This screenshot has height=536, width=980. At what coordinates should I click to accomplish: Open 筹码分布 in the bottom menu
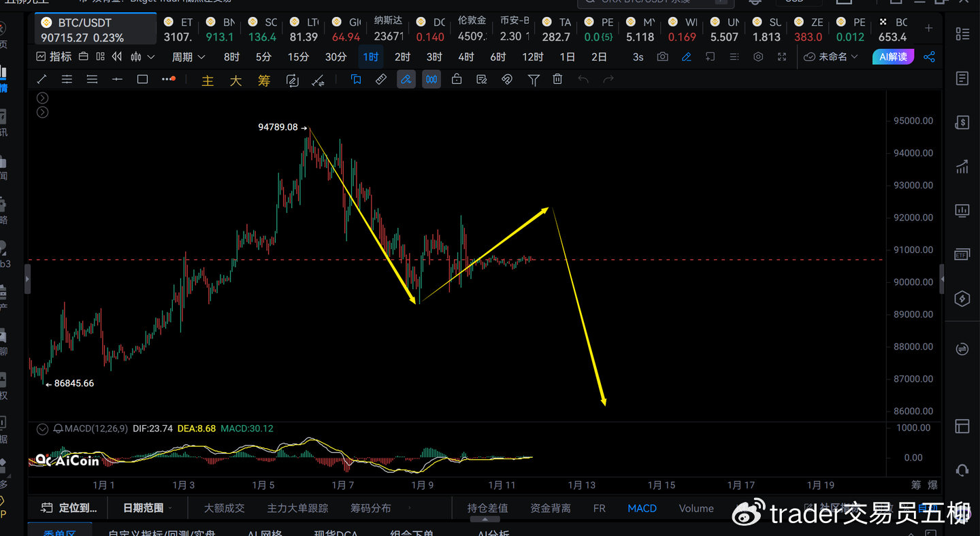(370, 508)
